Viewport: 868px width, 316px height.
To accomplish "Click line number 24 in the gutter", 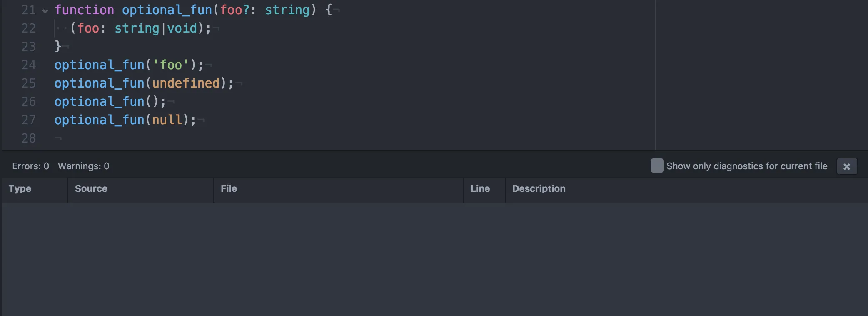I will 28,65.
